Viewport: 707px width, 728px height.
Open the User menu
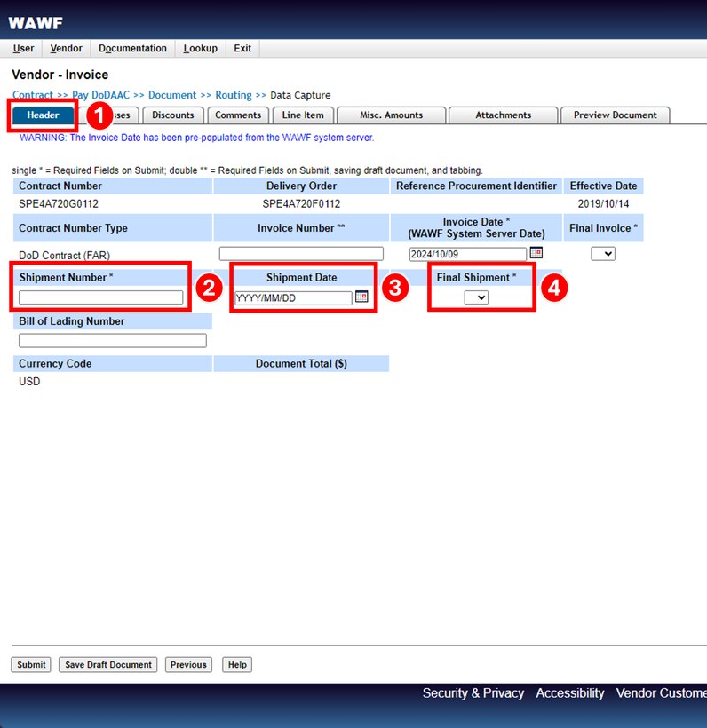pyautogui.click(x=24, y=49)
